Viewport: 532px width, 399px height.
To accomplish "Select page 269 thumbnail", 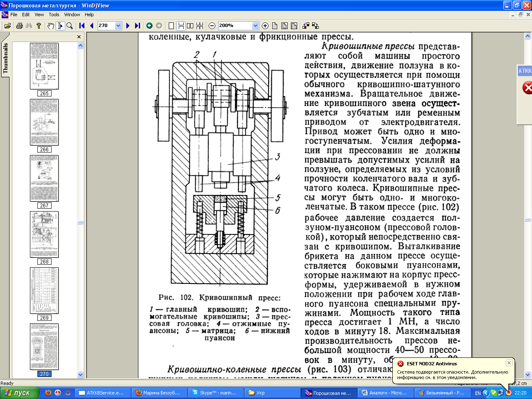I will pos(44,291).
